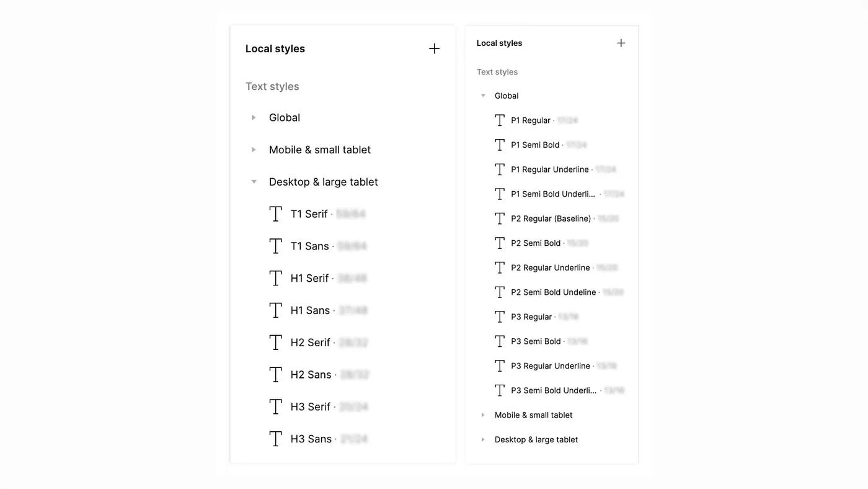Viewport: 868px width, 489px height.
Task: Expand Mobile & small tablet in right panel
Action: tap(483, 415)
